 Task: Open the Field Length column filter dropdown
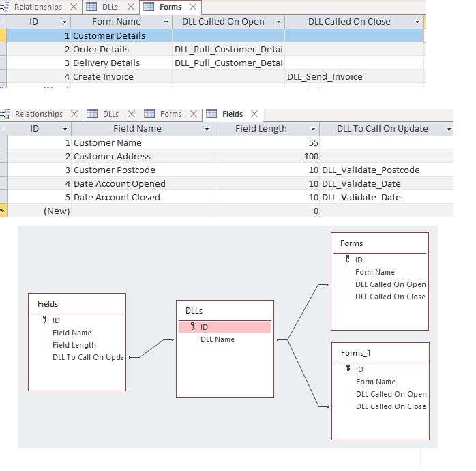pyautogui.click(x=313, y=129)
